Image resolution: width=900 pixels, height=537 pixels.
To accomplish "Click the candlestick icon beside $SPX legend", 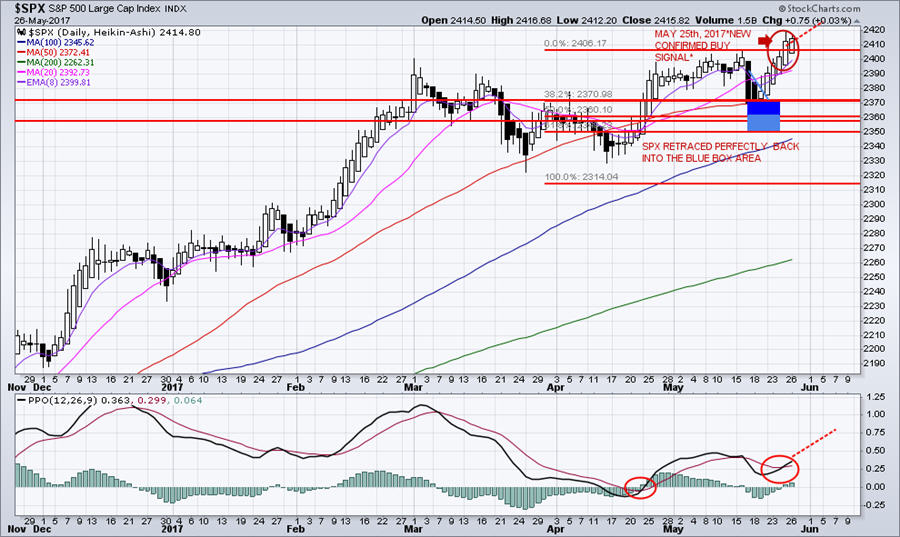I will 22,33.
